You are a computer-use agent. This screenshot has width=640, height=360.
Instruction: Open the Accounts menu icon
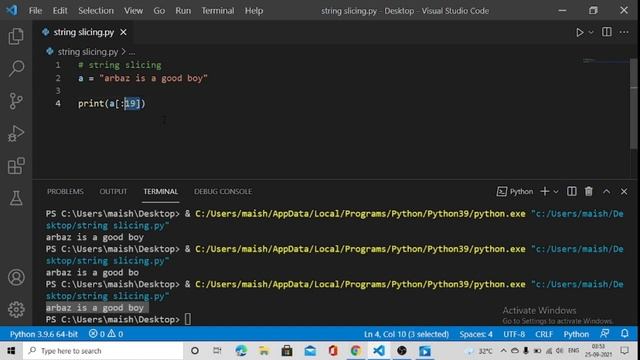[16, 278]
